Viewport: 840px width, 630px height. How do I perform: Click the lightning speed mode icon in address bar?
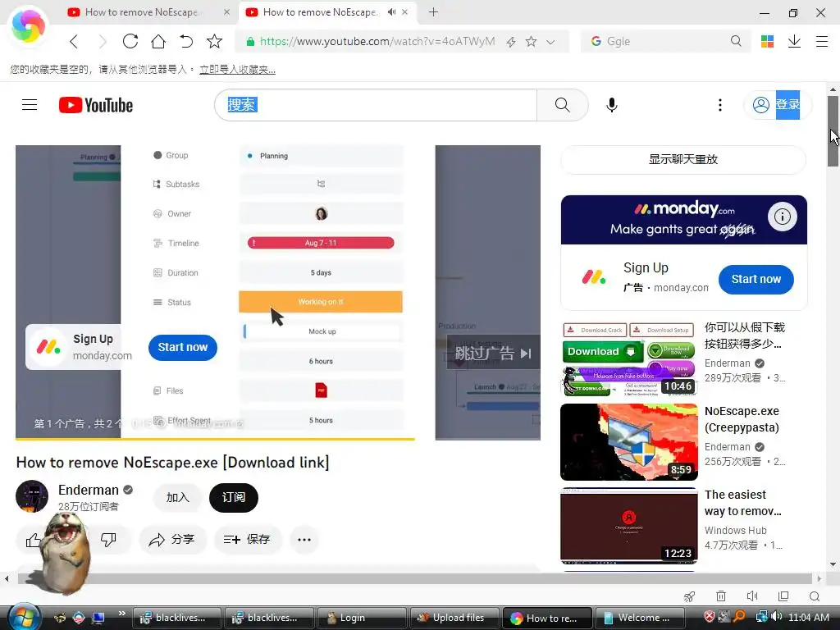511,42
